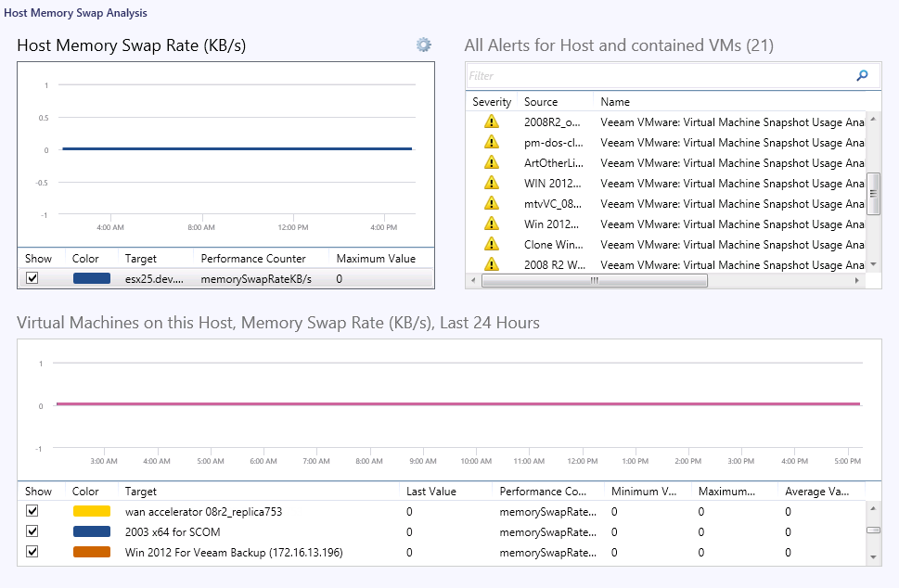This screenshot has height=588, width=899.
Task: Click the alerts list scroll down arrow
Action: tap(872, 264)
